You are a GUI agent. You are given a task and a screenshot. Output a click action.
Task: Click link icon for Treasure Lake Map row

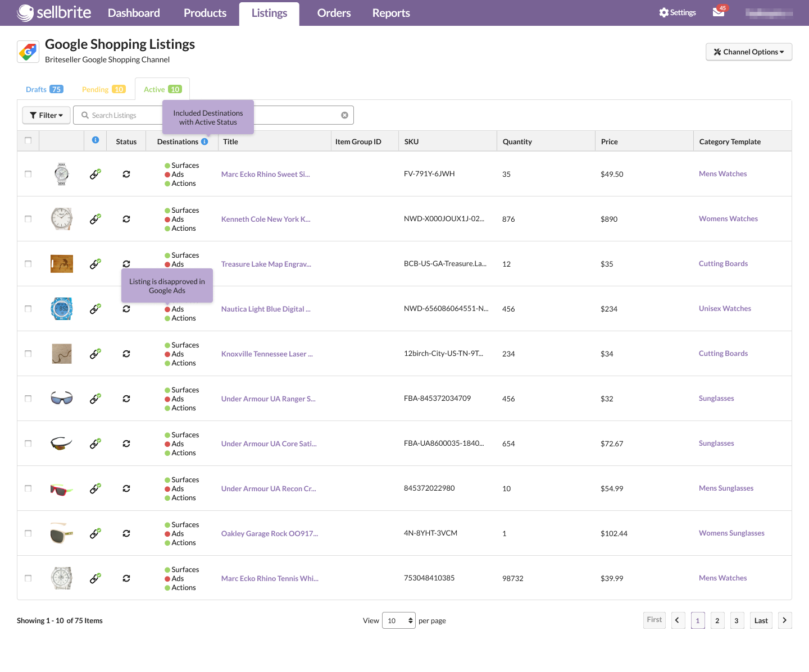click(96, 264)
